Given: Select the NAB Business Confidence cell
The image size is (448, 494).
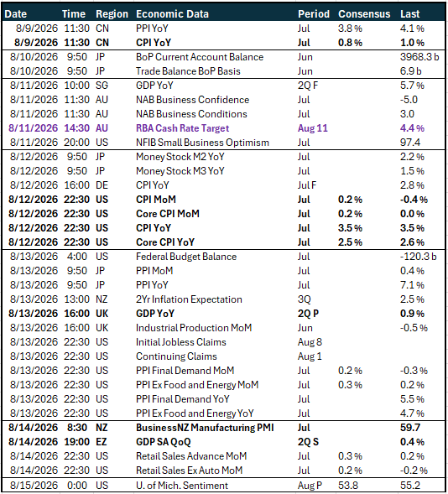Looking at the screenshot, I should 192,100.
